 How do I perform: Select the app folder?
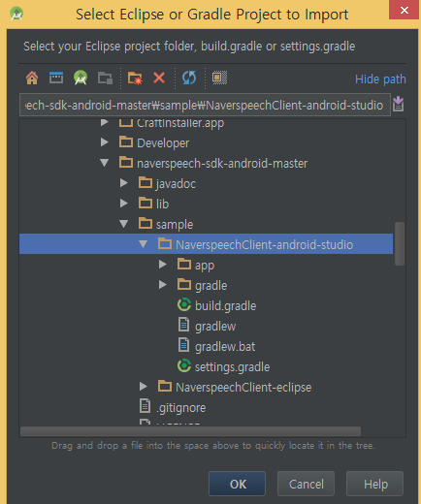click(206, 265)
